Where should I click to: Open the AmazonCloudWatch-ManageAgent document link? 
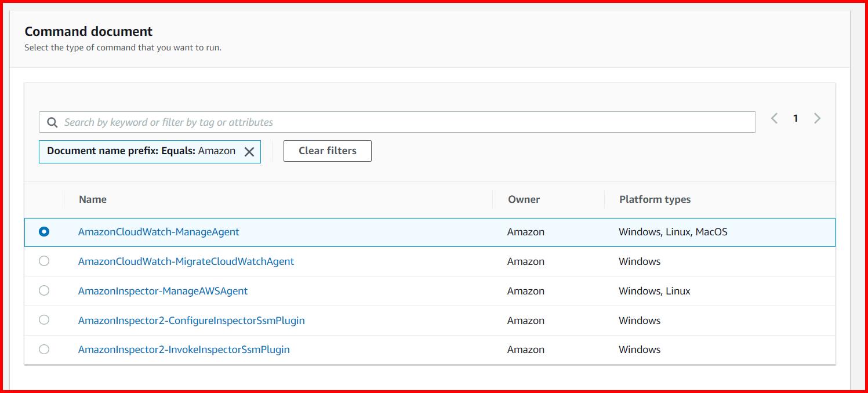click(158, 231)
